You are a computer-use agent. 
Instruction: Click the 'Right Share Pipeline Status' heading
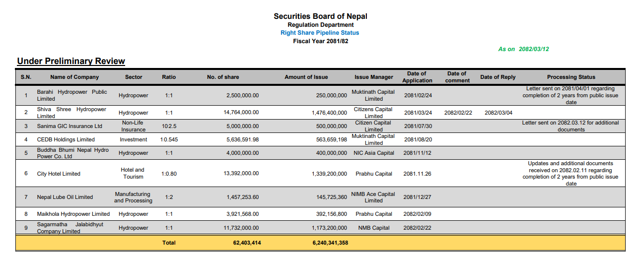click(320, 33)
